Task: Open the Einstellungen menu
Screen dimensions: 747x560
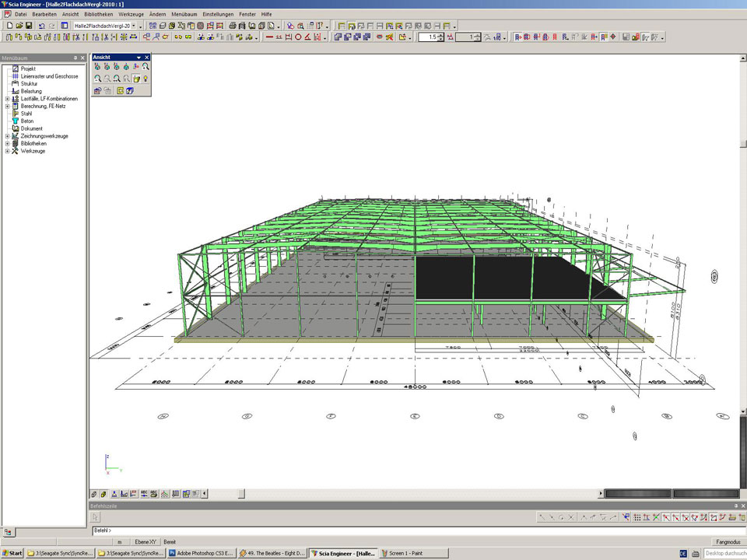Action: pos(218,14)
